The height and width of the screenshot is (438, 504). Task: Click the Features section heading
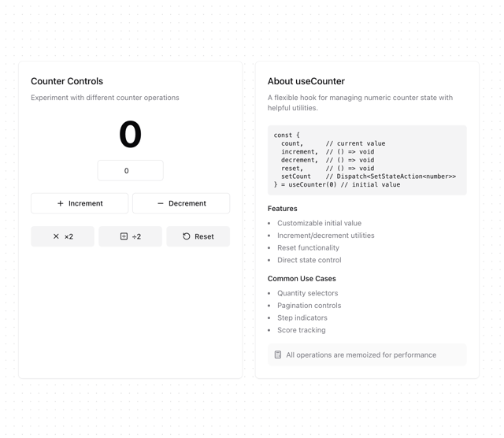pyautogui.click(x=282, y=209)
